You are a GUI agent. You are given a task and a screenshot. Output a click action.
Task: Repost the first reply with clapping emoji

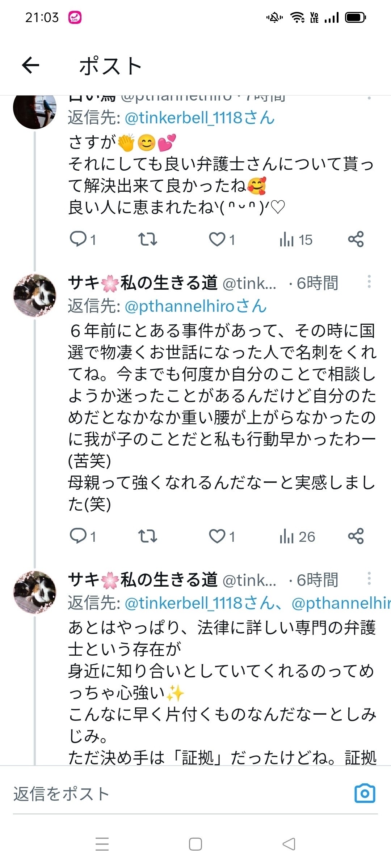click(148, 239)
